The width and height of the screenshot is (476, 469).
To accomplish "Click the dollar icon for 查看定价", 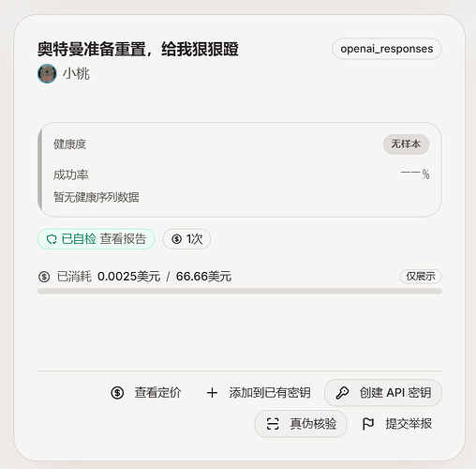I will point(117,393).
